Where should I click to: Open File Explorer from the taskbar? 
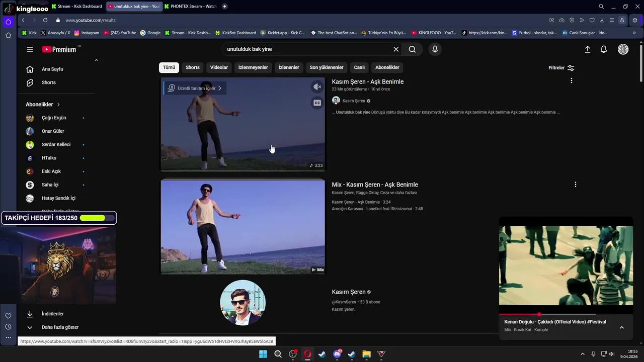click(x=366, y=354)
